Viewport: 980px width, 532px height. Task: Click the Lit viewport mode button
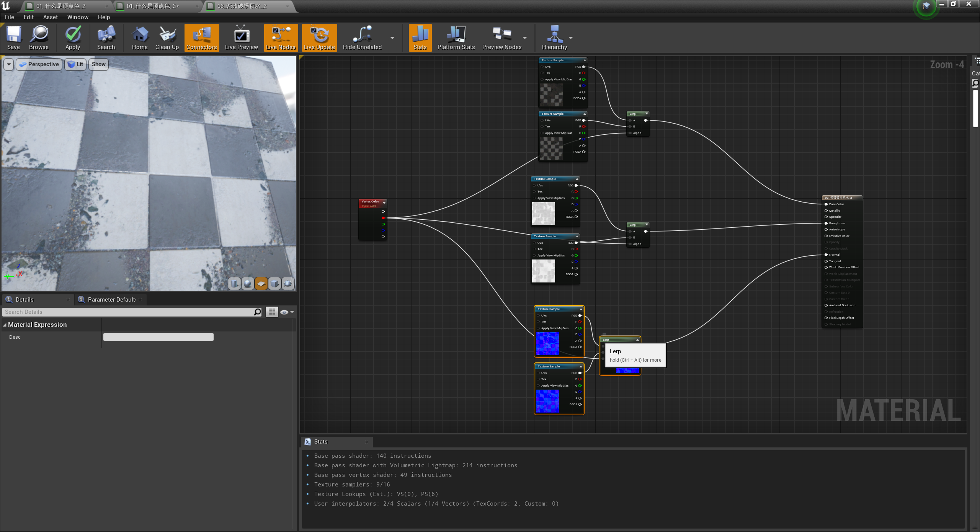coord(75,64)
